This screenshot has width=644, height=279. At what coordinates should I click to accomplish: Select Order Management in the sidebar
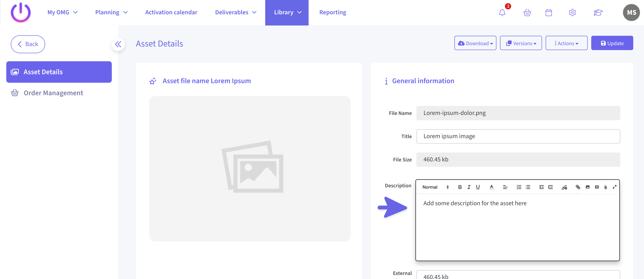[53, 93]
